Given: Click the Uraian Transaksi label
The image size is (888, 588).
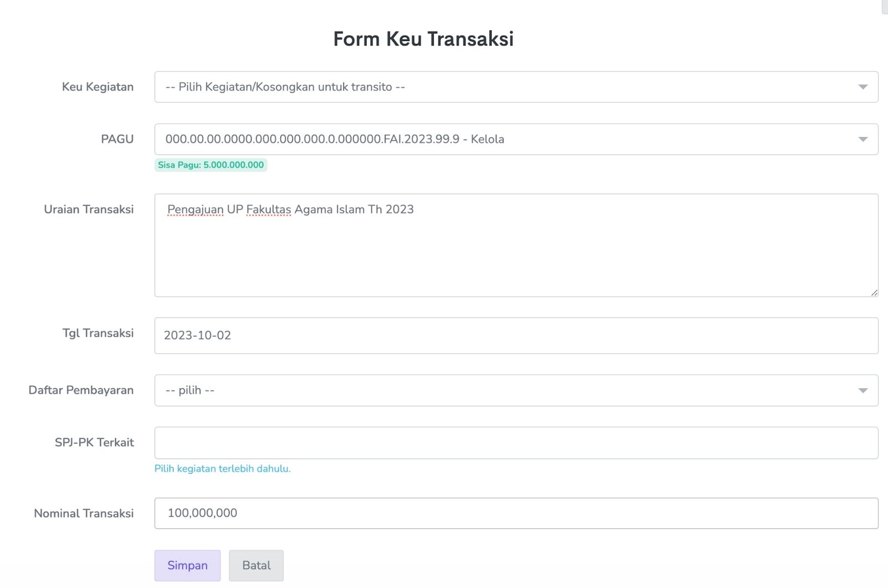Looking at the screenshot, I should (89, 210).
